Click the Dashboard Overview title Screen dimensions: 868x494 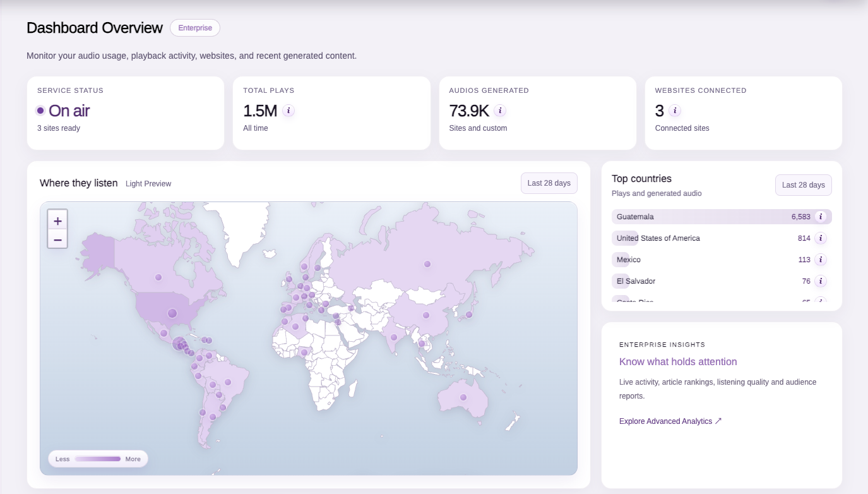pos(95,28)
